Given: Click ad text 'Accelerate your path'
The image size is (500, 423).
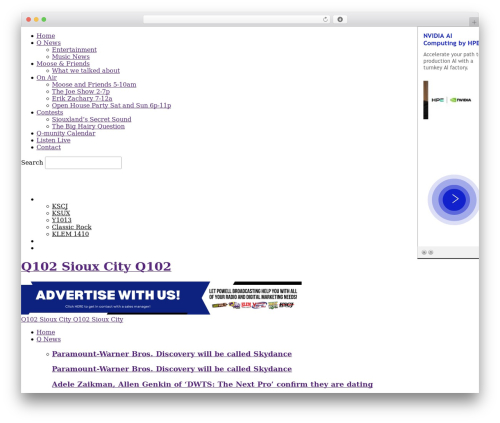Looking at the screenshot, I should pyautogui.click(x=451, y=61).
